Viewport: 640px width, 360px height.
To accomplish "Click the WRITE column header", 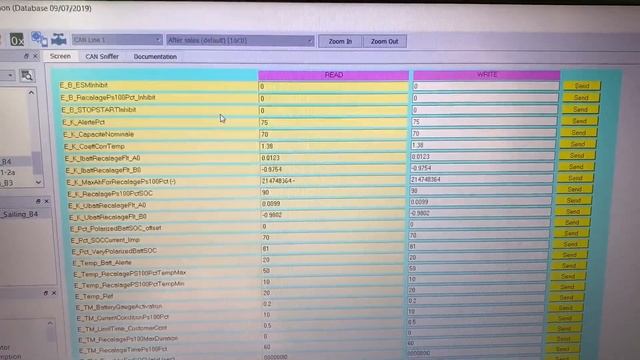I will pos(487,75).
